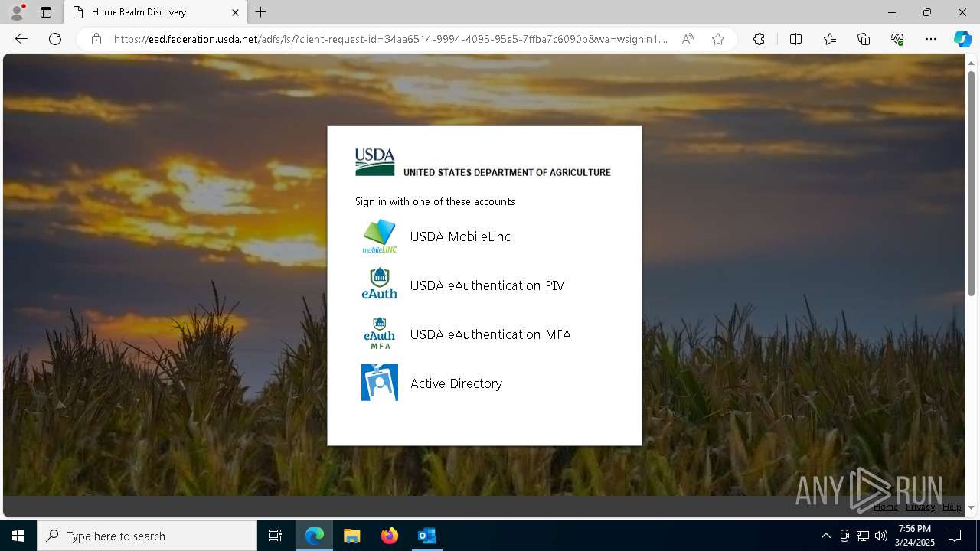Screen dimensions: 980x551
Task: Open Copilot sidebar
Action: (962, 39)
